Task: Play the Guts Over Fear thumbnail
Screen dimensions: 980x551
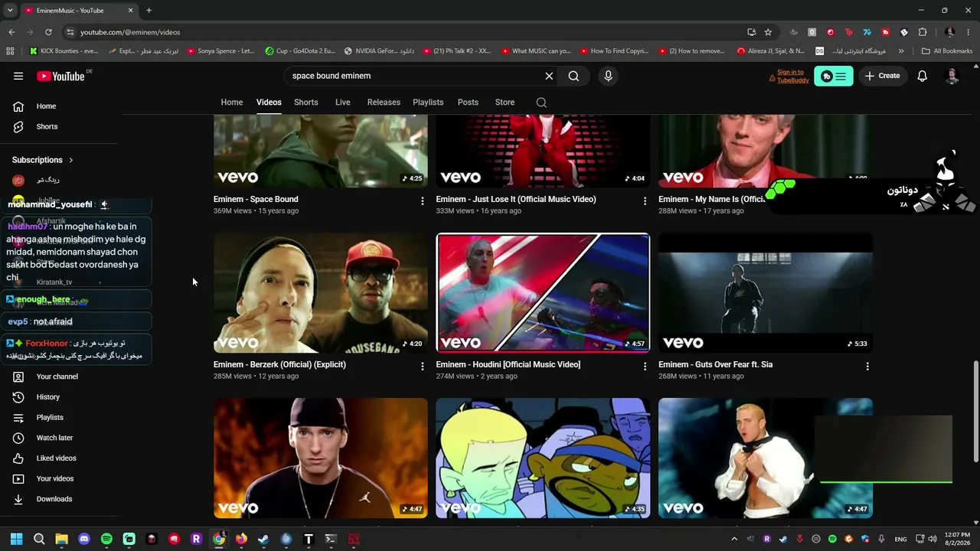Action: 766,293
